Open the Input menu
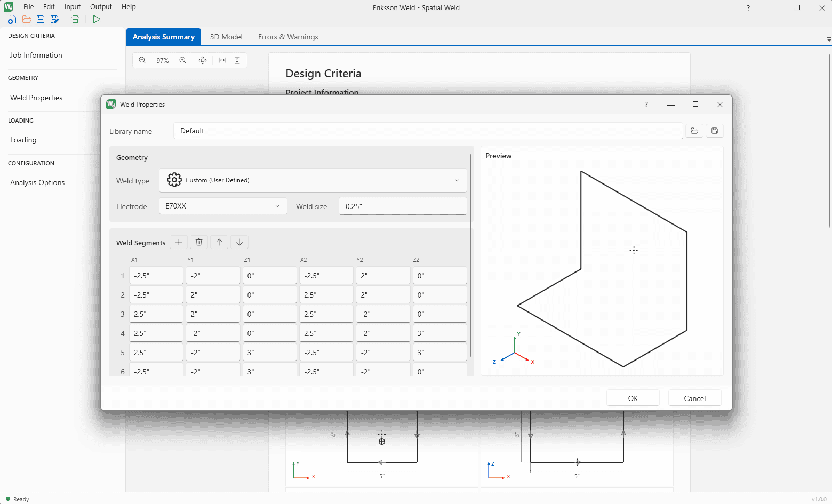 coord(73,7)
